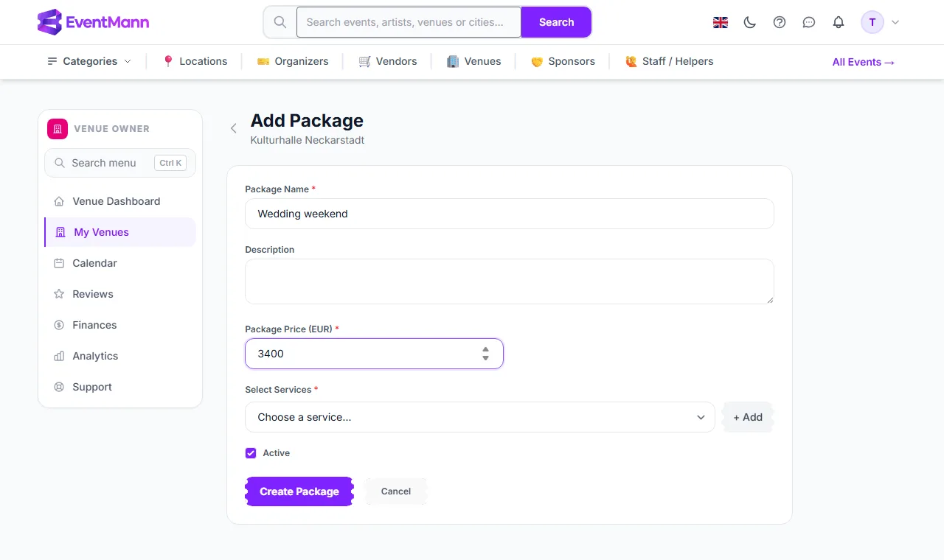Increase price with the stepper up arrow
944x560 pixels.
(x=485, y=349)
